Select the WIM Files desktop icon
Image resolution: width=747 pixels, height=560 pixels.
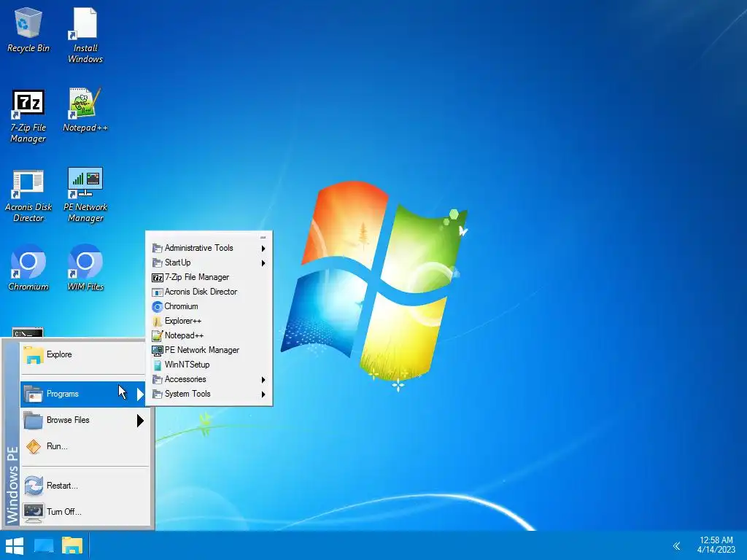click(x=85, y=268)
